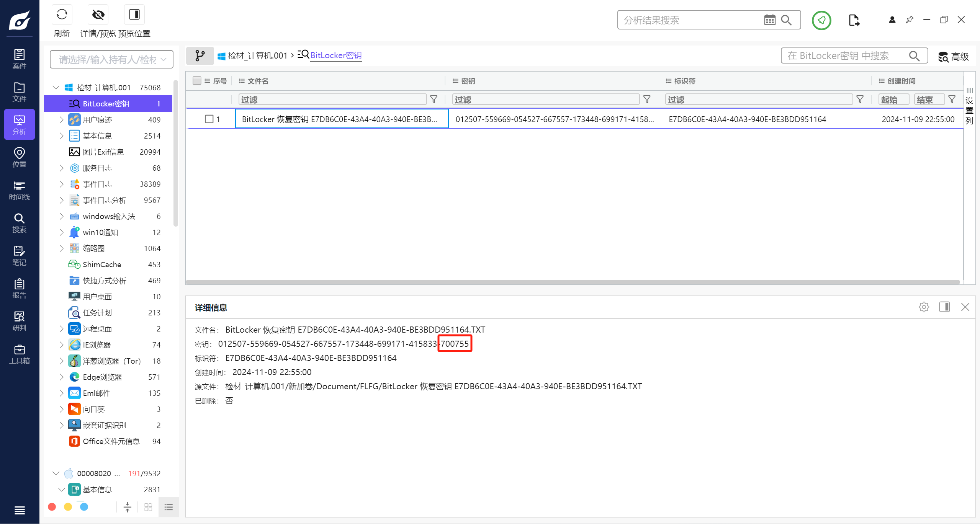
Task: Click the red color tag dot
Action: [52, 507]
